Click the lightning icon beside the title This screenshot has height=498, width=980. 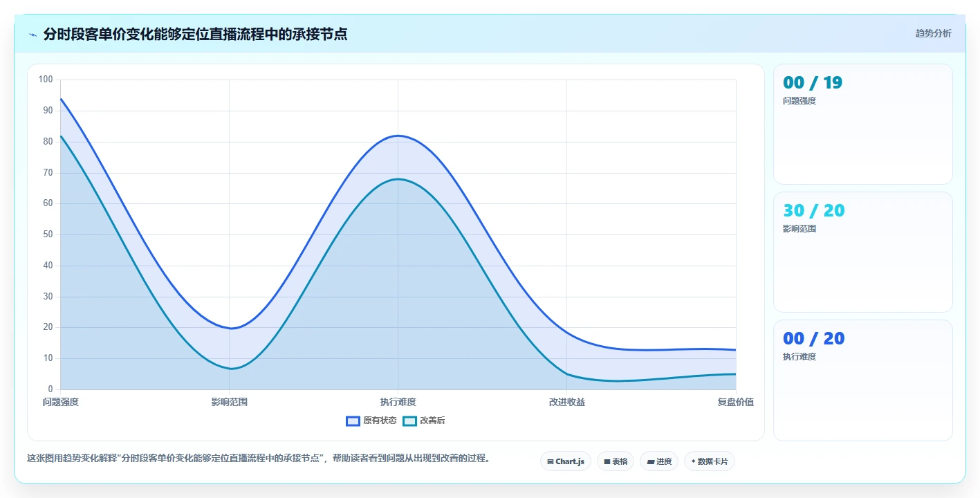click(33, 35)
